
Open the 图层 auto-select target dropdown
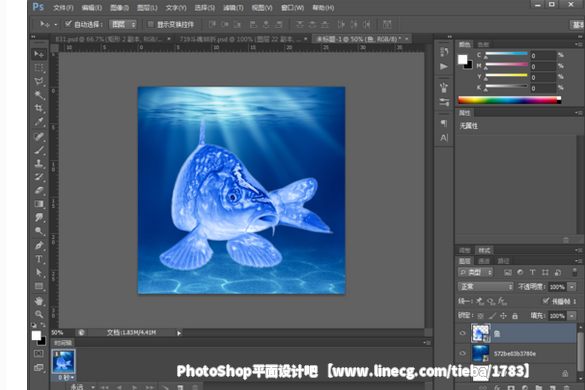tap(123, 25)
